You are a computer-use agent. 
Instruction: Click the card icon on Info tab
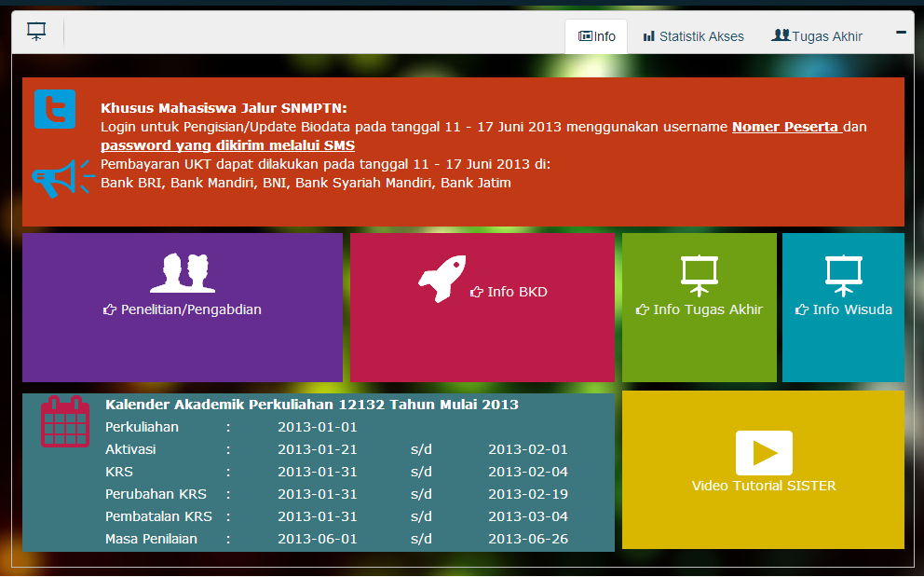(x=585, y=36)
